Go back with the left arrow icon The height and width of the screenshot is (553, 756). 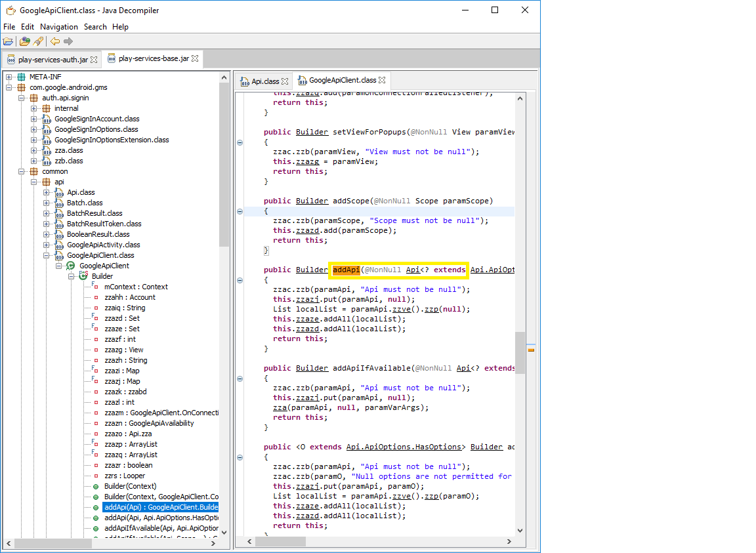[x=55, y=41]
